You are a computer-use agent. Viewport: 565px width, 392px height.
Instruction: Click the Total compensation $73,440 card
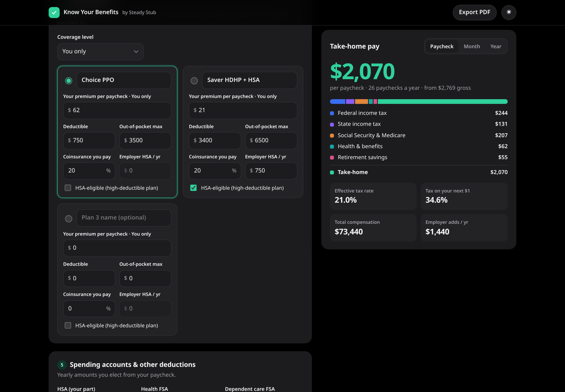pos(373,227)
